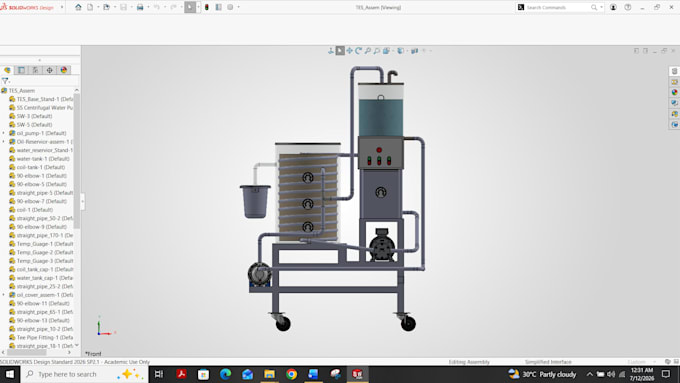Click the Print icon in the top toolbar
Viewport: 680px width, 383px height.
point(140,7)
